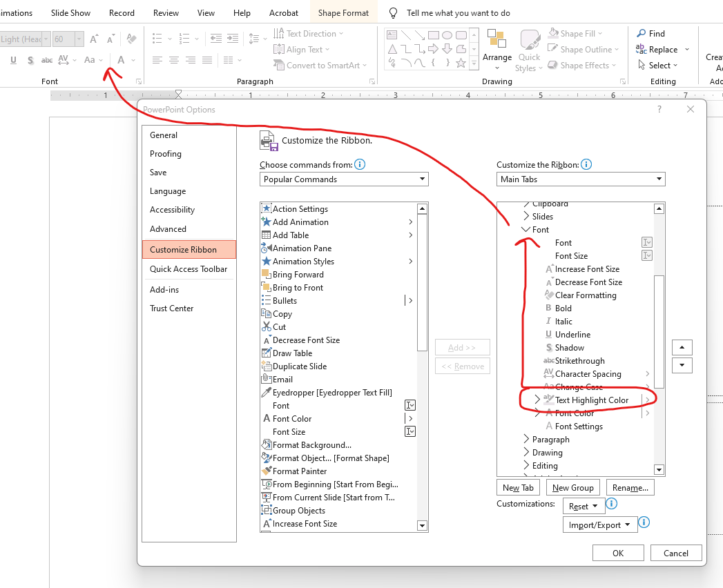The width and height of the screenshot is (723, 588).
Task: Click Convert to SmartArt
Action: point(320,66)
